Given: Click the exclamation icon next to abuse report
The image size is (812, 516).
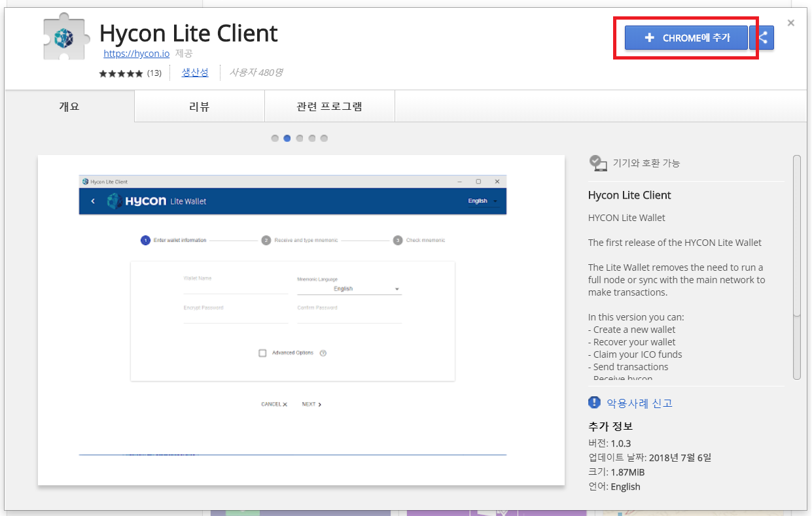Looking at the screenshot, I should click(594, 402).
